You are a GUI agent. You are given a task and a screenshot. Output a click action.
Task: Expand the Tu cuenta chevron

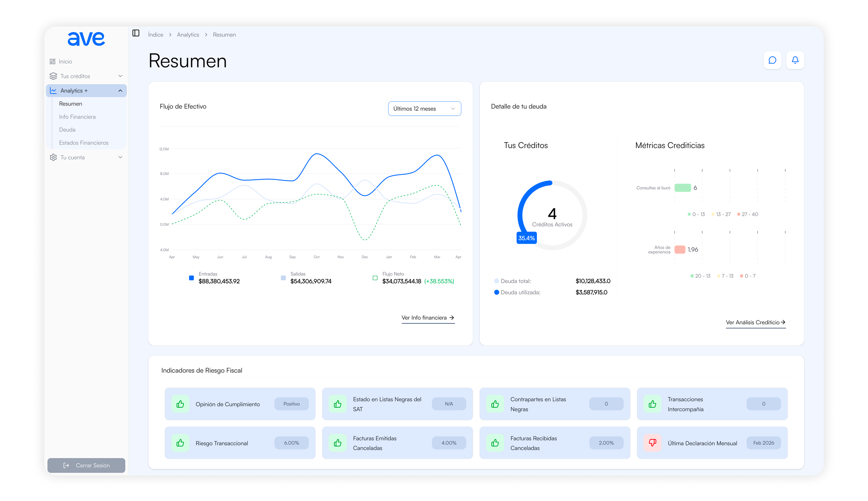[x=120, y=157]
